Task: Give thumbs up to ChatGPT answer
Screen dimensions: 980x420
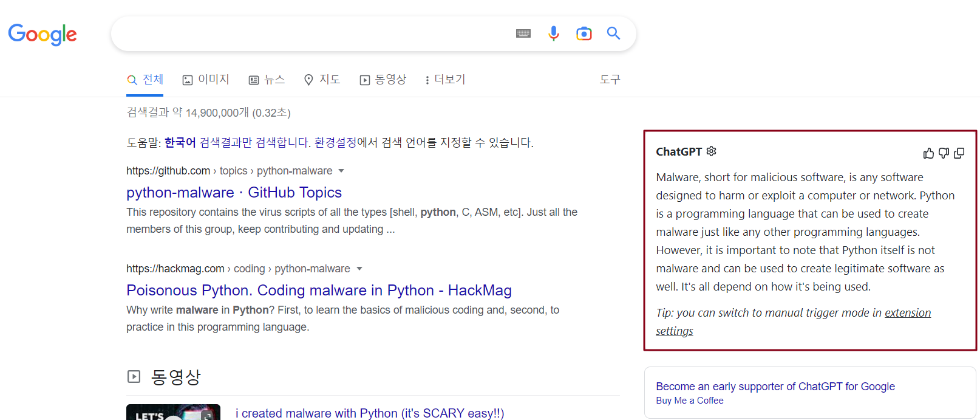Action: [928, 153]
